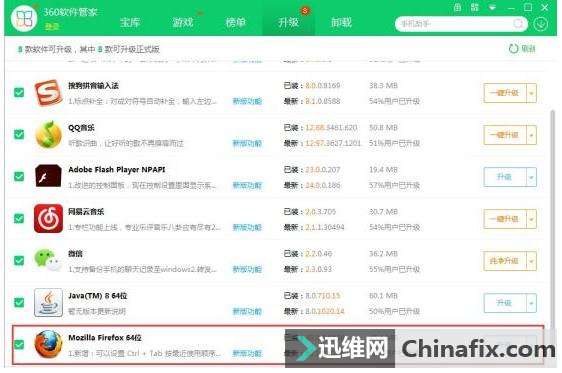The image size is (562, 373).
Task: Click the 38.3 MB size text
Action: click(x=384, y=86)
